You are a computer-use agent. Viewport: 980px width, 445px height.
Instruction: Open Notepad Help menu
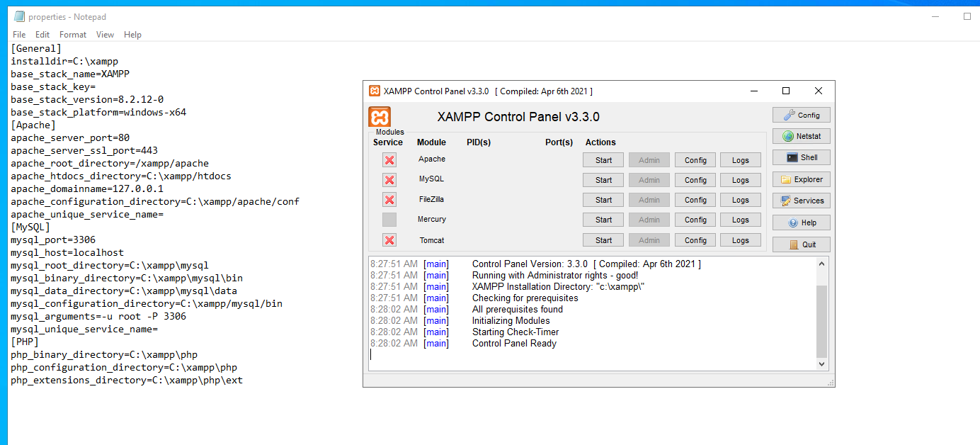tap(132, 35)
